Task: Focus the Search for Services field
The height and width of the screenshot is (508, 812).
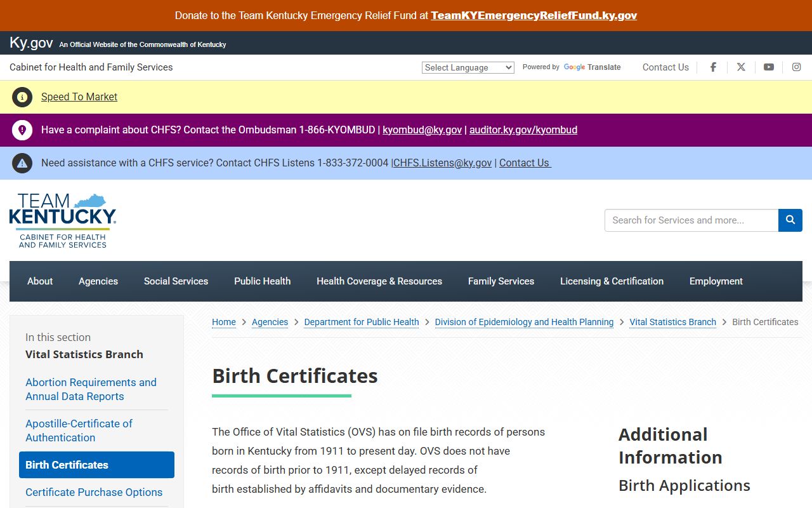Action: point(691,220)
